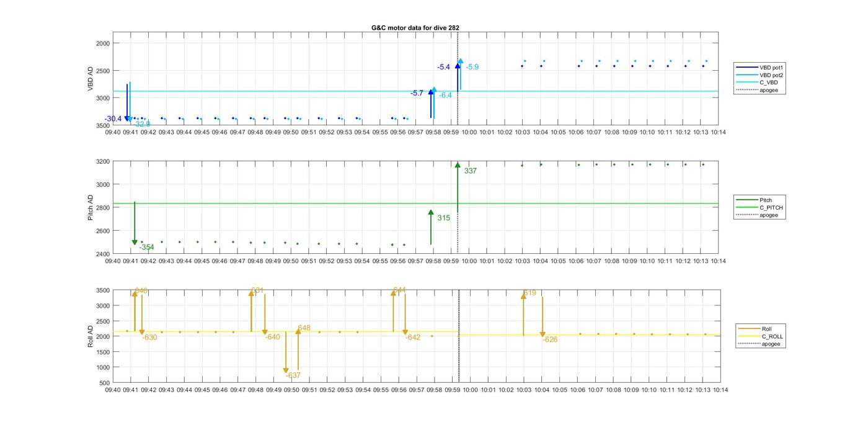Click the roll down-arrowhead above '-626'

[x=542, y=334]
